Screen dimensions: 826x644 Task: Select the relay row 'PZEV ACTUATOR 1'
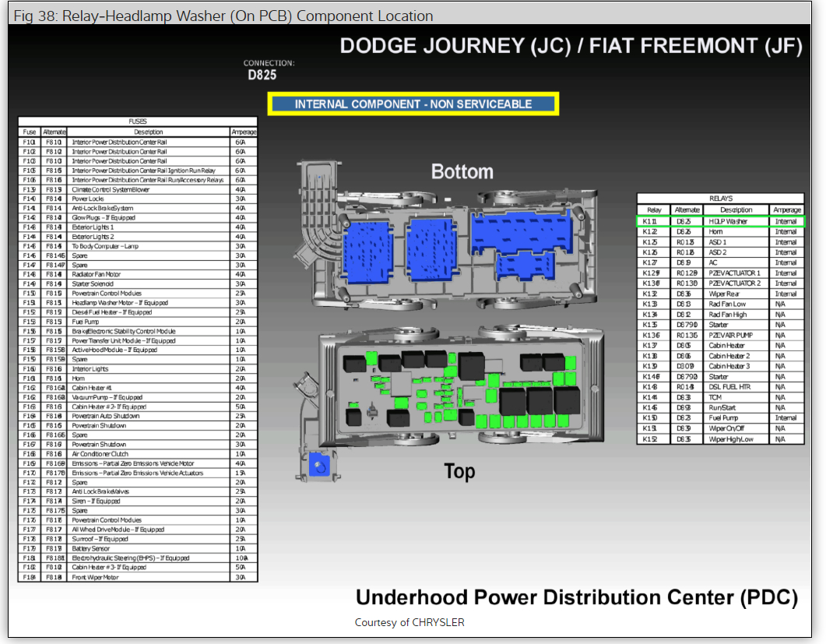tap(721, 273)
